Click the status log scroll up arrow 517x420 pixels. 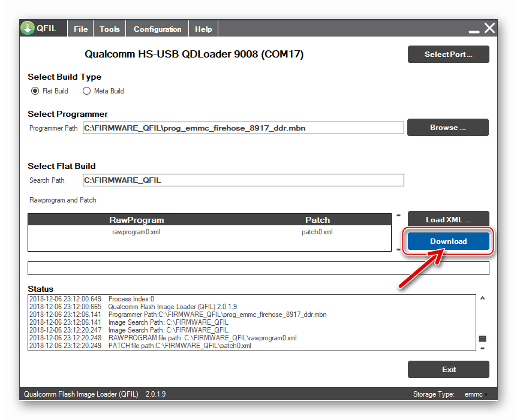click(x=482, y=298)
